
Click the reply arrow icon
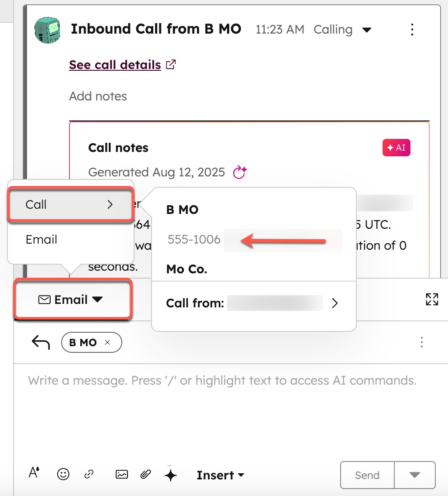[40, 342]
